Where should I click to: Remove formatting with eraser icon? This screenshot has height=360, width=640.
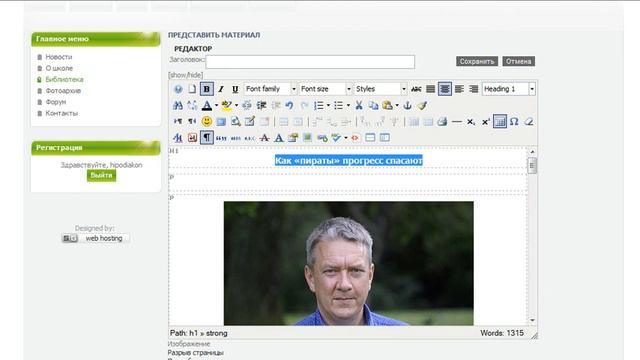(529, 121)
